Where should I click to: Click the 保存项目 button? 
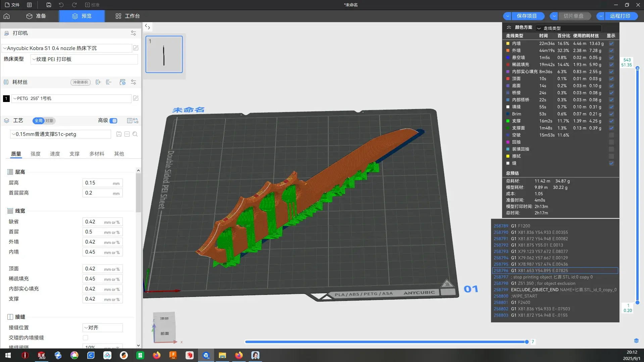coord(527,16)
